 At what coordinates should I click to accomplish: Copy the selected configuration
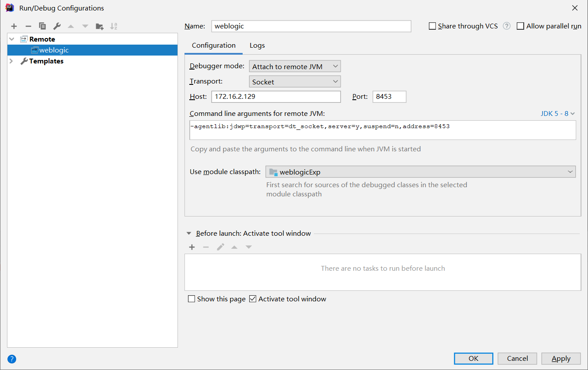[42, 26]
